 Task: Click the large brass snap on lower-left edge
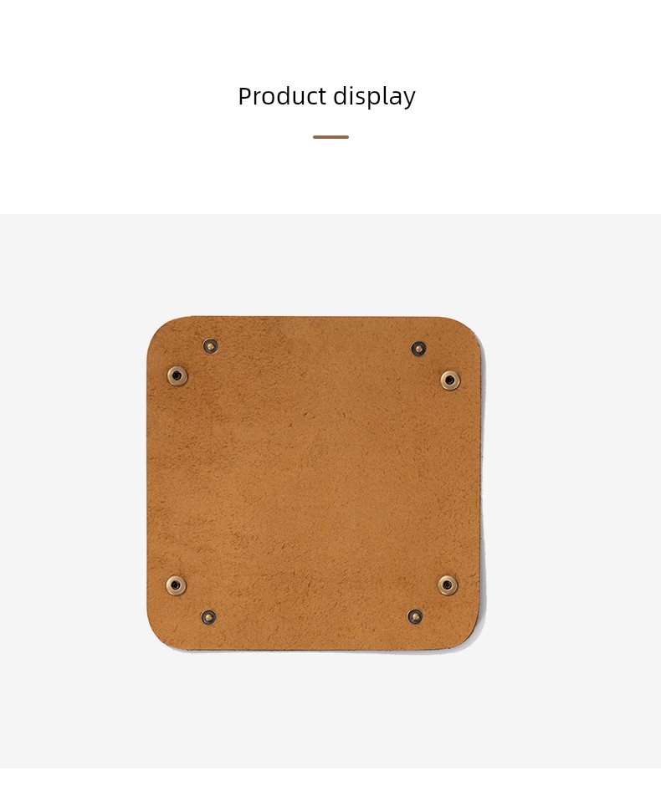pyautogui.click(x=177, y=585)
